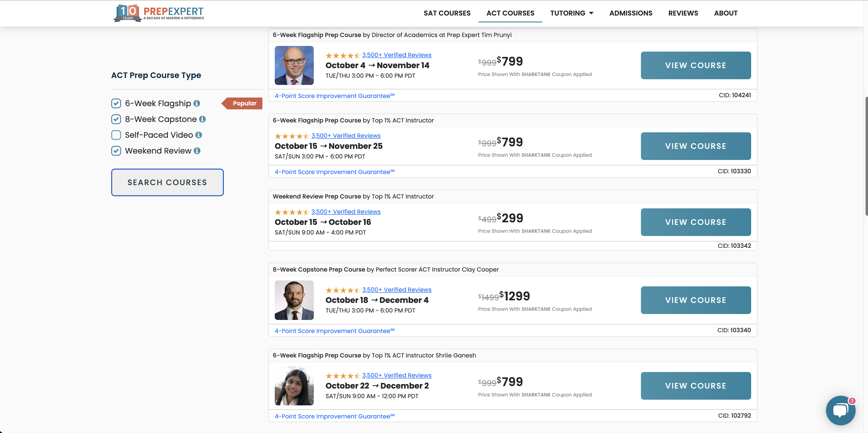
Task: Click info icon next to Weekend Review
Action: click(197, 151)
